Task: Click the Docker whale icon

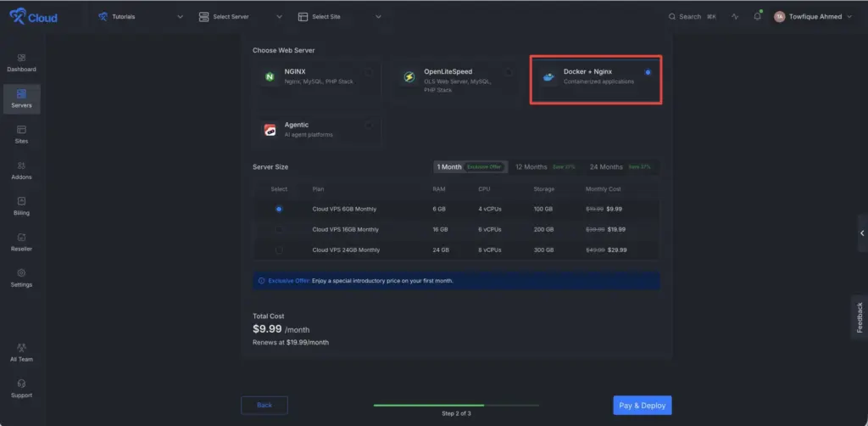Action: click(x=548, y=77)
